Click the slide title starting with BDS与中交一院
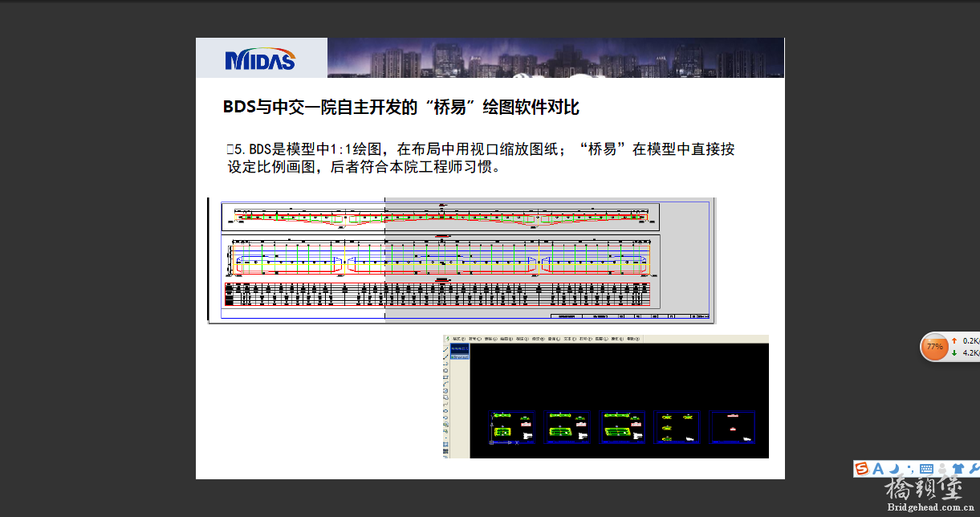Screen dimensions: 980x517 (x=401, y=108)
